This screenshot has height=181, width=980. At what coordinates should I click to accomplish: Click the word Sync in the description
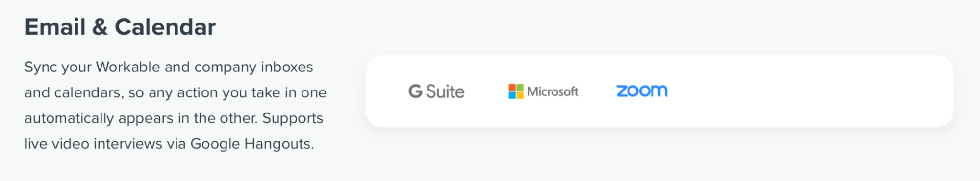[41, 67]
